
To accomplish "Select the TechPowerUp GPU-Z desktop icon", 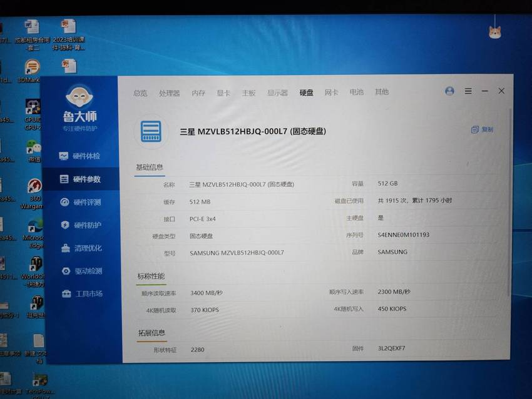I will (40, 385).
